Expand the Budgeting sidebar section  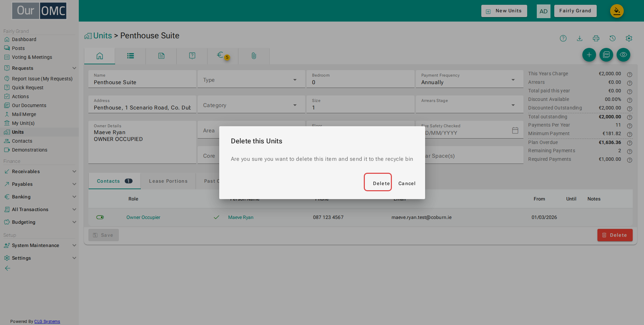[40, 222]
